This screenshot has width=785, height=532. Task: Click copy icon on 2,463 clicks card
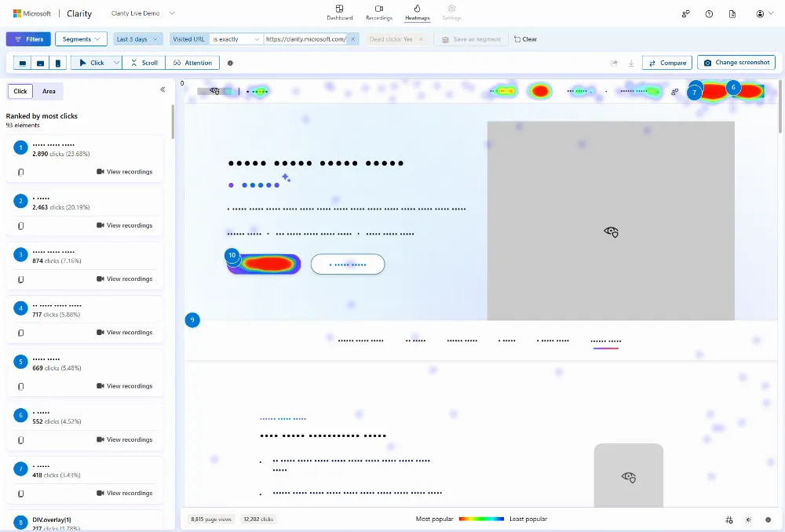[x=20, y=226]
